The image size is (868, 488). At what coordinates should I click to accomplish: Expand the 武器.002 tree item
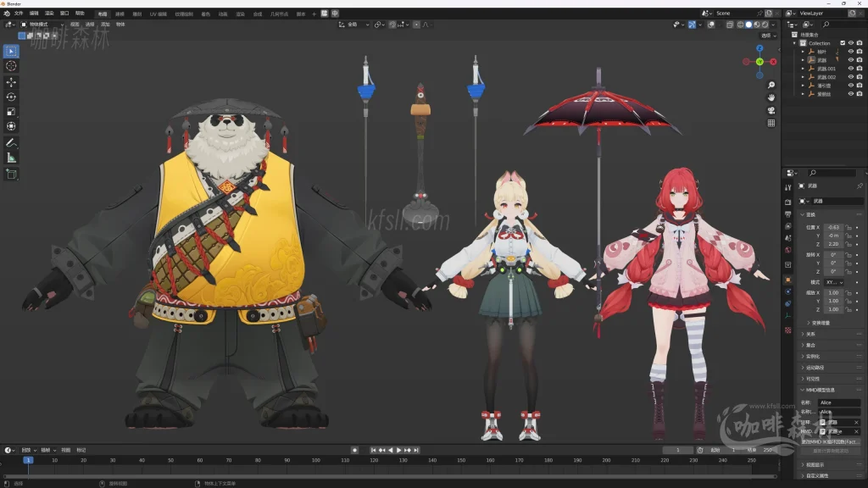(x=803, y=77)
